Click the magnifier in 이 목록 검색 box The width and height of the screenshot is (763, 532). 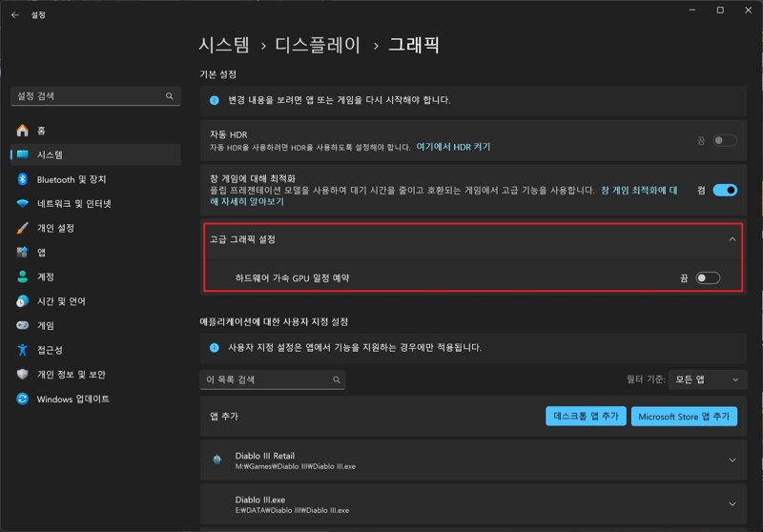coord(337,379)
